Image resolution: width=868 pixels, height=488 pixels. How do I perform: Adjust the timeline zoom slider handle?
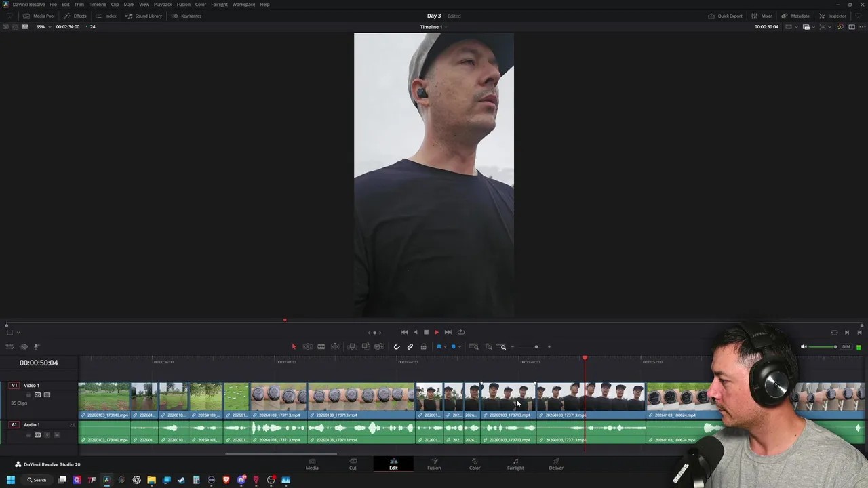[x=536, y=347]
